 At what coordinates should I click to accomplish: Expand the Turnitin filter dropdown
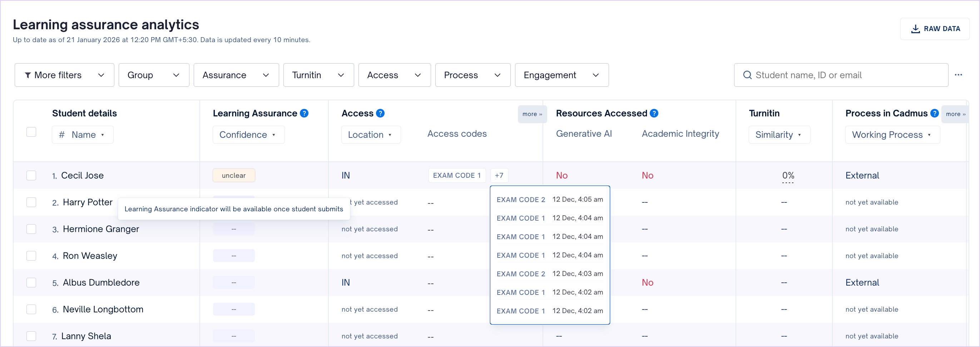click(318, 75)
